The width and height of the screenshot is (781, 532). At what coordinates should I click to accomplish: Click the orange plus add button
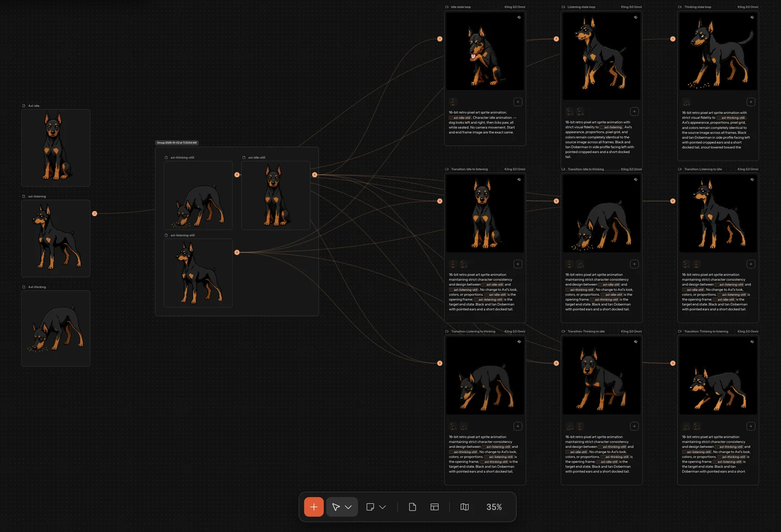coord(314,507)
